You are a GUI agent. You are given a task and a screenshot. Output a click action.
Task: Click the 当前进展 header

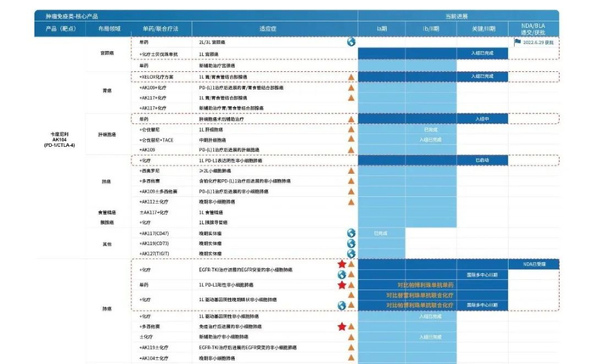tap(457, 16)
